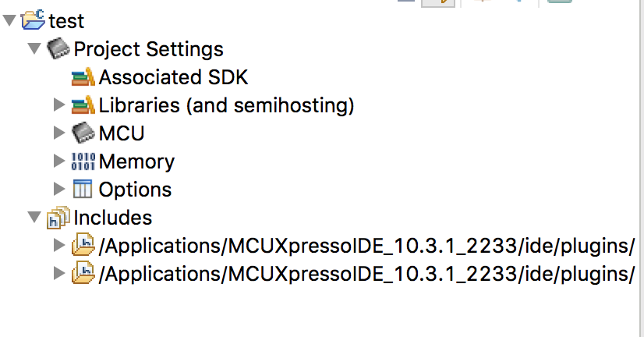This screenshot has height=337, width=644.
Task: Expand the first /Applications include path
Action: (58, 246)
